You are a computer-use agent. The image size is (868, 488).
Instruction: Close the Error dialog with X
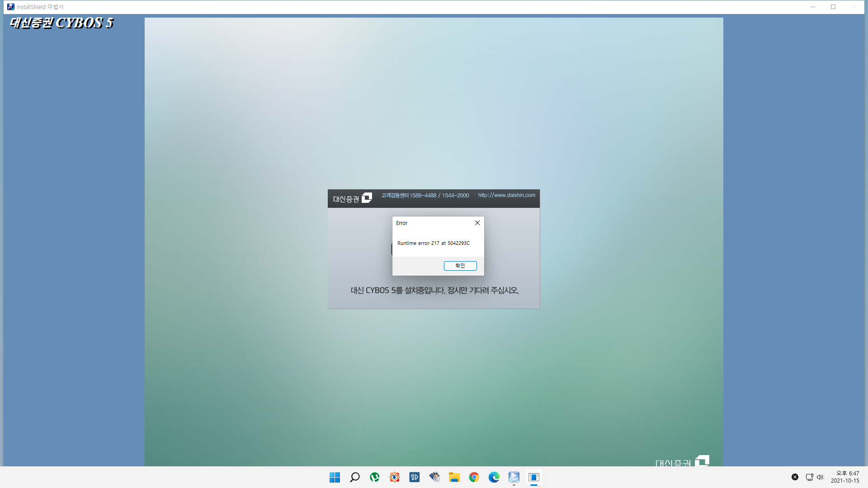click(477, 223)
